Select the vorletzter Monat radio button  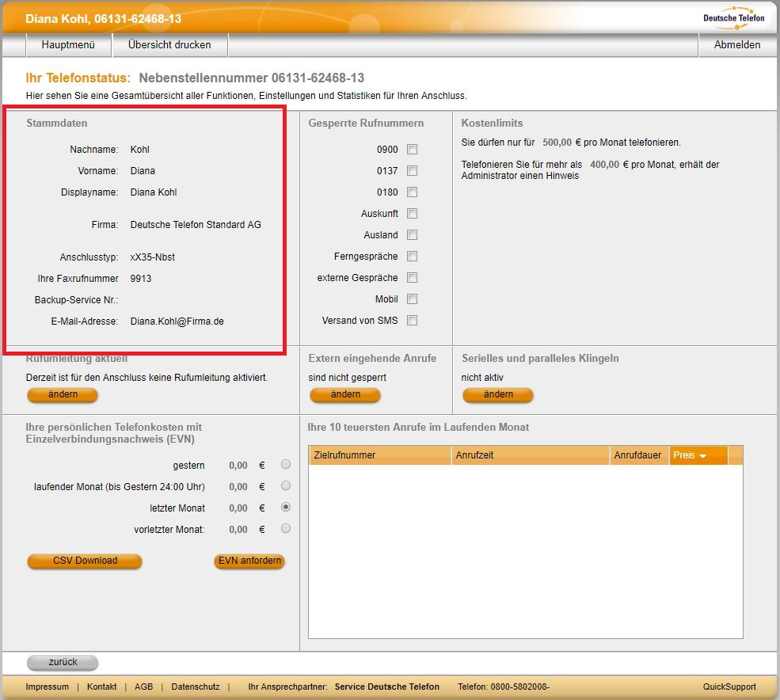[286, 529]
